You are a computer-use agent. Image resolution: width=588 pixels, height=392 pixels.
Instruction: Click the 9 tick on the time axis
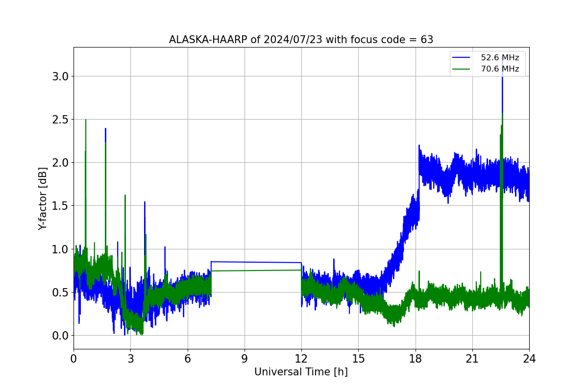[x=245, y=359]
